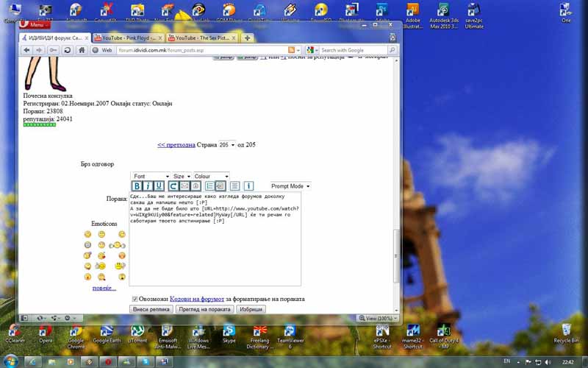Open Recycle Bin on desktop

(x=566, y=334)
